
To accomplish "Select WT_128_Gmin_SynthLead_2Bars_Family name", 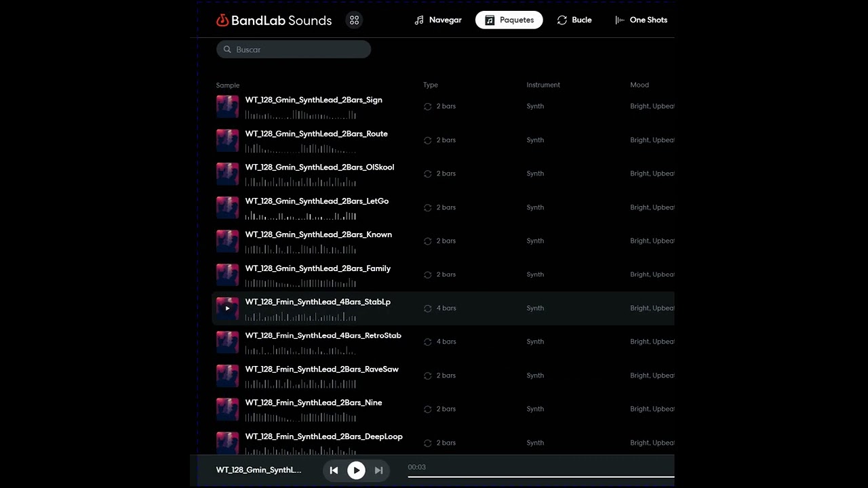I will (317, 268).
